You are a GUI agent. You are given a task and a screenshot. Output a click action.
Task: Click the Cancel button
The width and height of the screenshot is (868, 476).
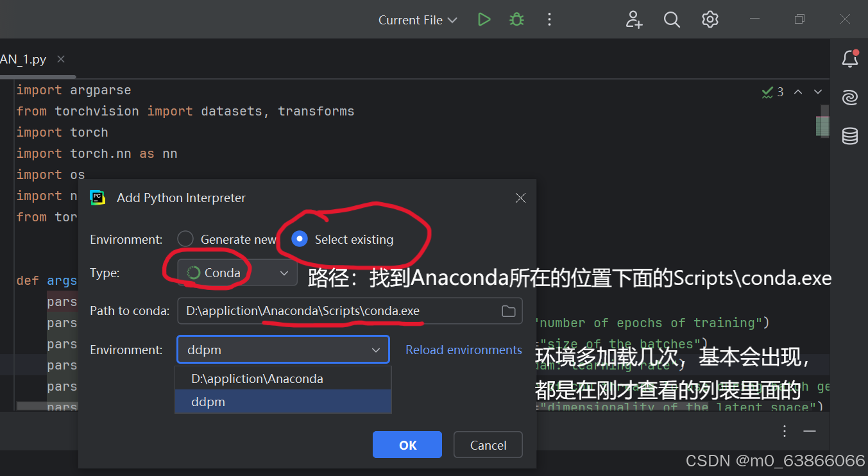(488, 445)
